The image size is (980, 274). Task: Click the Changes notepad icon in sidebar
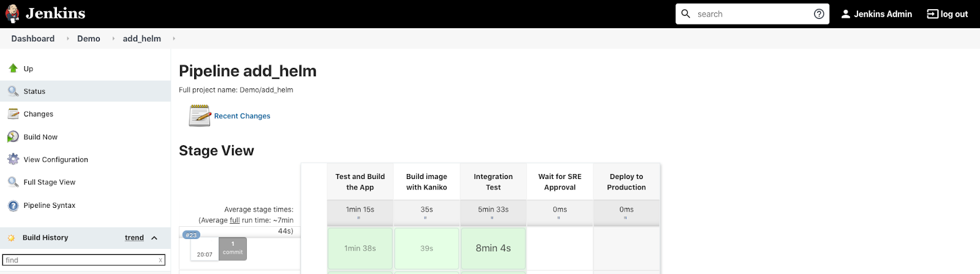point(13,114)
